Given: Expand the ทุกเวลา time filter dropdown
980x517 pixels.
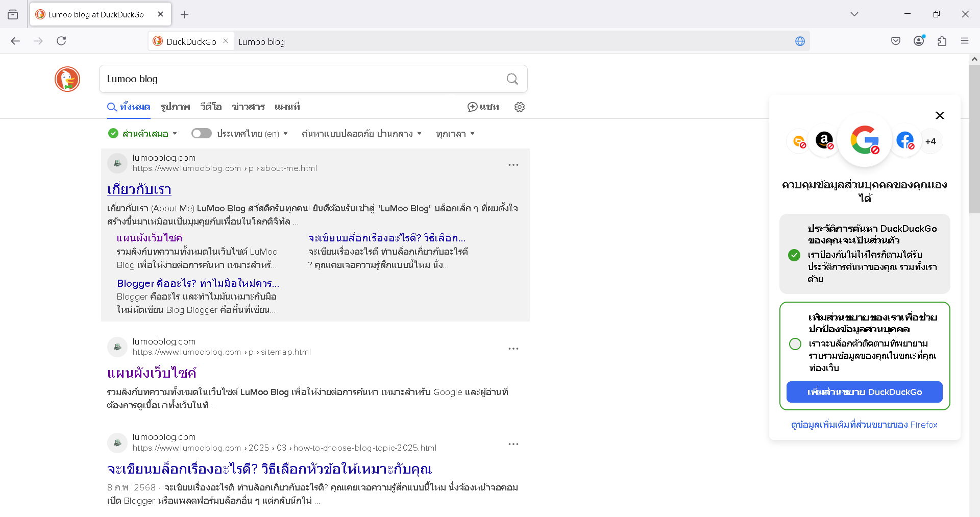Looking at the screenshot, I should pyautogui.click(x=455, y=134).
